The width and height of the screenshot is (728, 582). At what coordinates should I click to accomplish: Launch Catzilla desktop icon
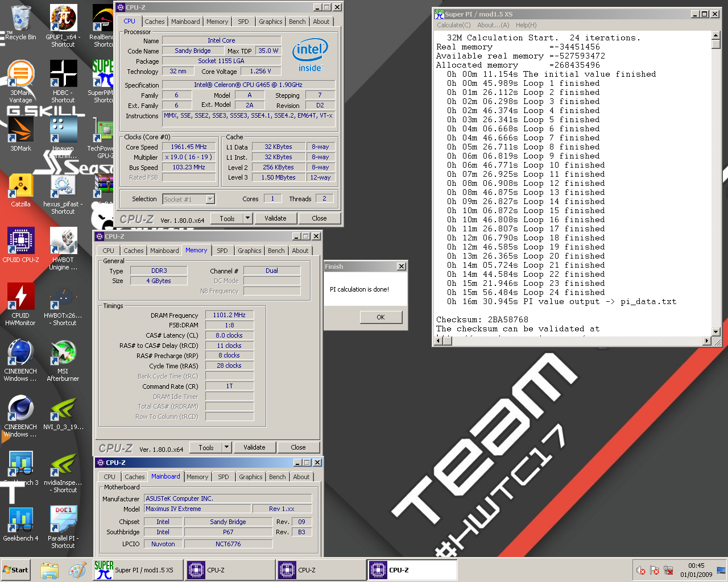tap(20, 189)
